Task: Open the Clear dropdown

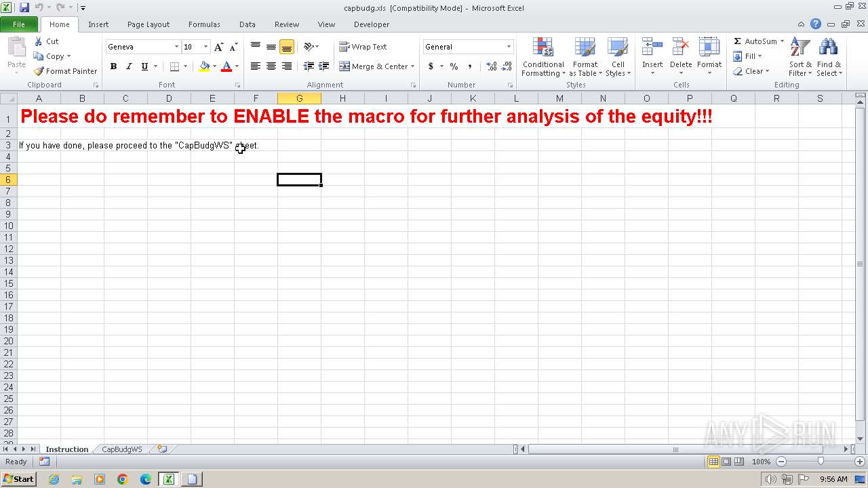Action: pos(751,71)
